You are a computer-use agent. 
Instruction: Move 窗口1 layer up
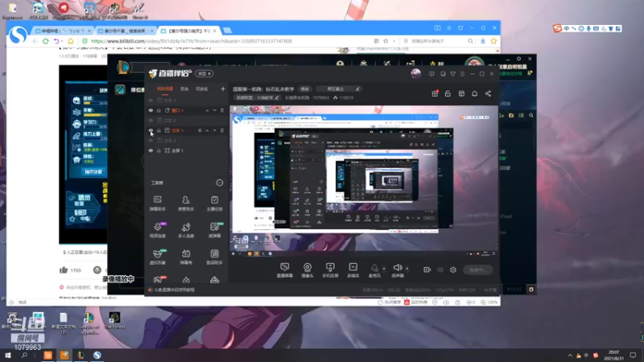click(x=207, y=110)
